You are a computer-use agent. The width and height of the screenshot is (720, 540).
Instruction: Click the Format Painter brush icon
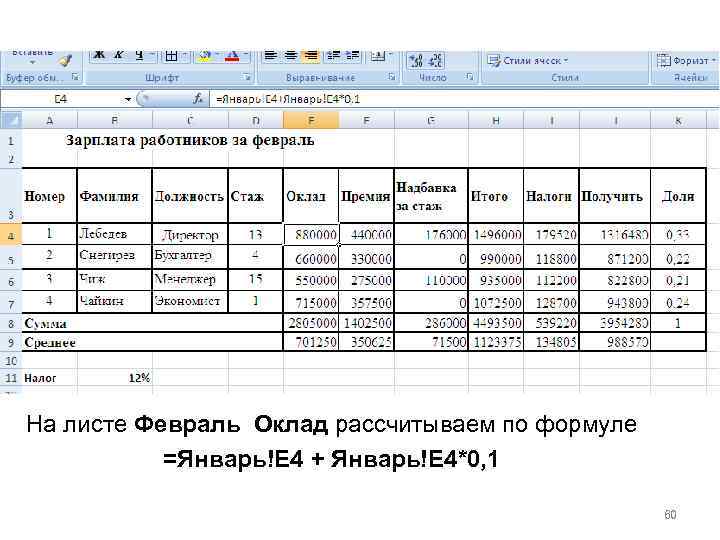coord(66,60)
